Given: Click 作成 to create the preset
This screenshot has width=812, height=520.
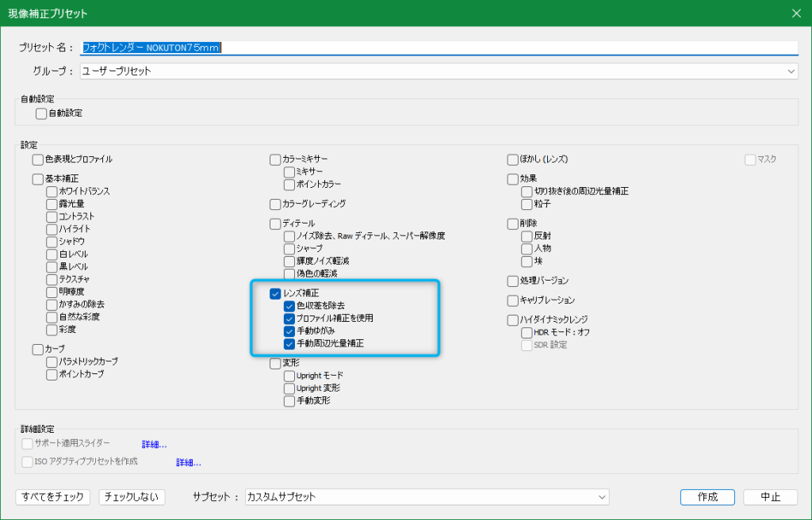Looking at the screenshot, I should pos(707,497).
